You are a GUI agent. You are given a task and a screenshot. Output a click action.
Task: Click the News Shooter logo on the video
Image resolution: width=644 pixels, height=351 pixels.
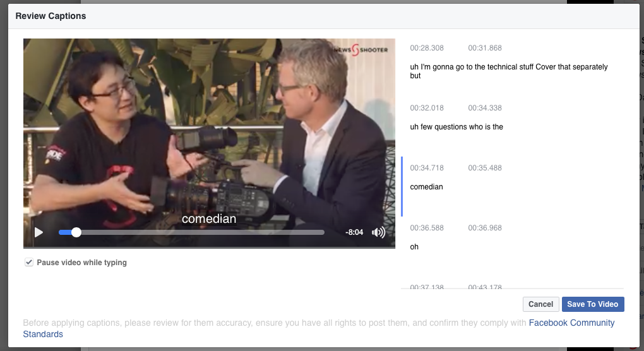point(361,49)
